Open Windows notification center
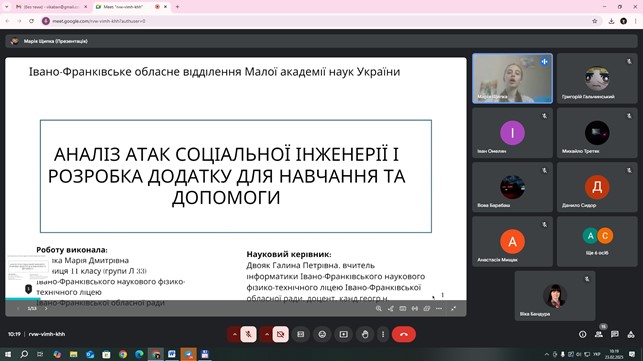 tap(632, 354)
